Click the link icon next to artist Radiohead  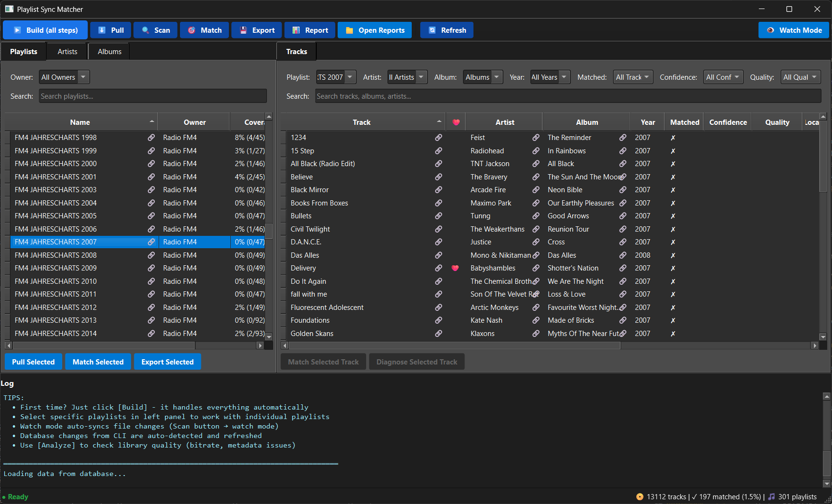(536, 151)
